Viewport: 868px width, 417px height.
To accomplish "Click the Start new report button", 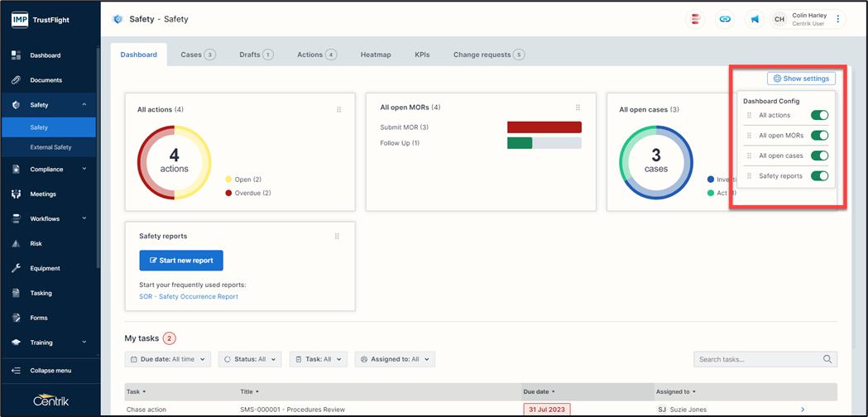I will coord(181,260).
